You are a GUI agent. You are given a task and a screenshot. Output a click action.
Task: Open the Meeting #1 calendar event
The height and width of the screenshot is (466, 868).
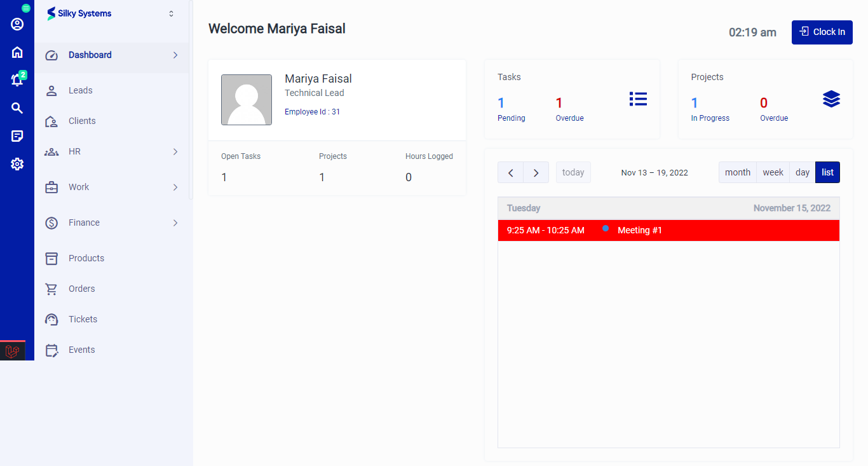tap(641, 230)
